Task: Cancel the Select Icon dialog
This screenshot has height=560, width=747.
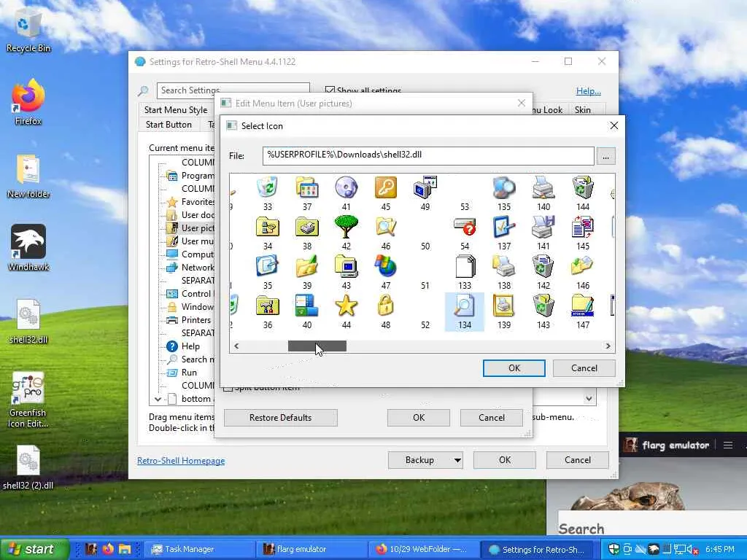Action: (x=584, y=368)
